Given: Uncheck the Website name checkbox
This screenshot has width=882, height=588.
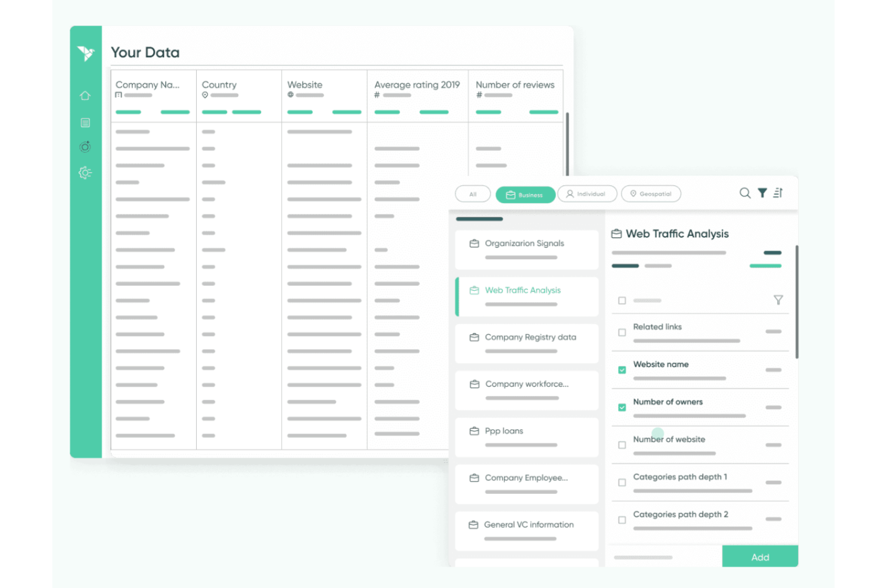Looking at the screenshot, I should [622, 370].
